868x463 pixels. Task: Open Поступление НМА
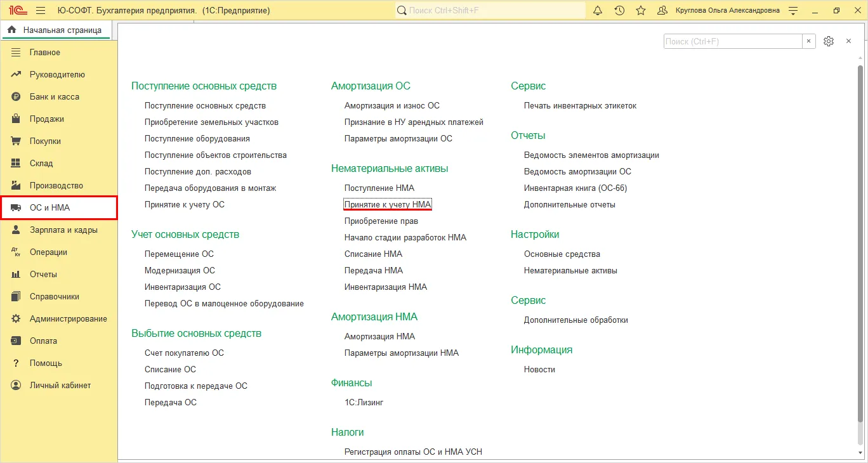379,188
